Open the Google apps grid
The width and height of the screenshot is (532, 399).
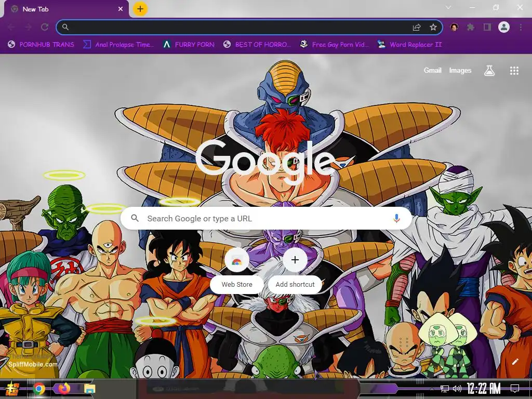tap(514, 71)
